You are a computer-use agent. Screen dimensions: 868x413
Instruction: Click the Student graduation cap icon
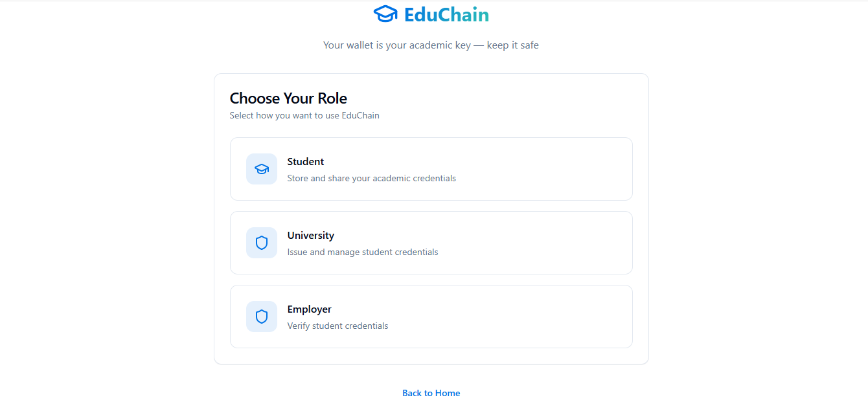pos(262,169)
